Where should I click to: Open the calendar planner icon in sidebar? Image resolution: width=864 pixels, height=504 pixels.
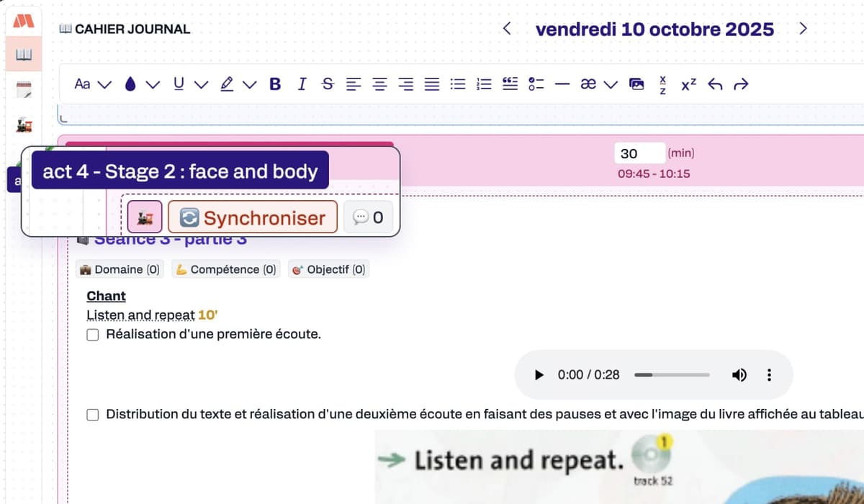tap(24, 90)
